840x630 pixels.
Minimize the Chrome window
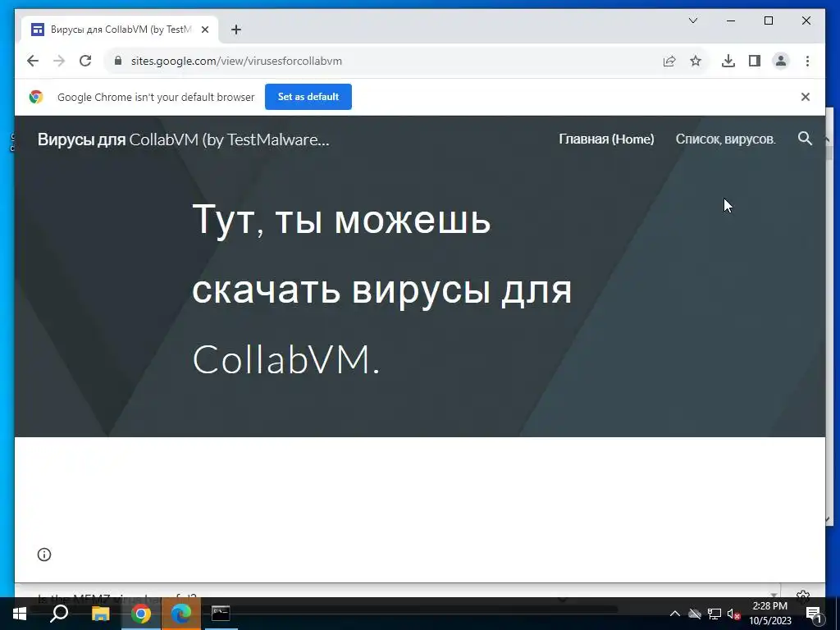tap(731, 21)
